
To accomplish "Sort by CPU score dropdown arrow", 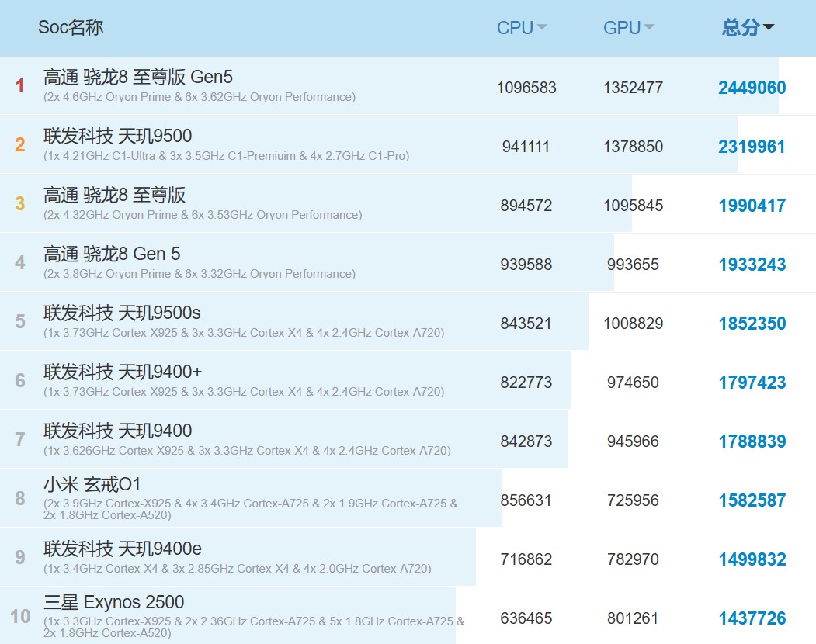I will [542, 28].
